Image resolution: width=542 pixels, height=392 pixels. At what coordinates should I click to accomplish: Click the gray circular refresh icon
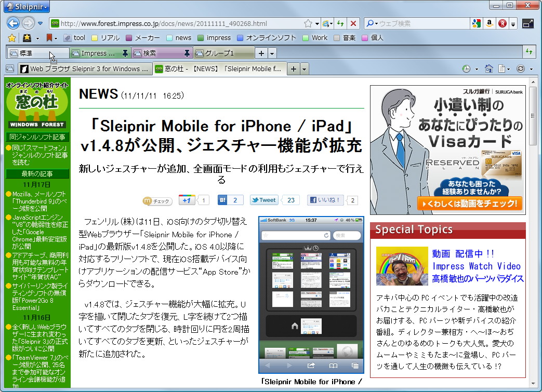coord(521,69)
